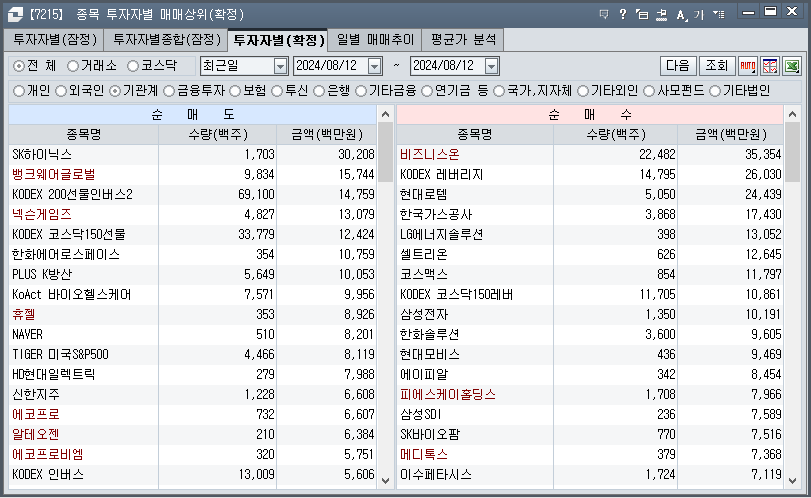Screen dimensions: 811x498
Task: Toggle the red AUTO refresh icon
Action: click(x=748, y=66)
